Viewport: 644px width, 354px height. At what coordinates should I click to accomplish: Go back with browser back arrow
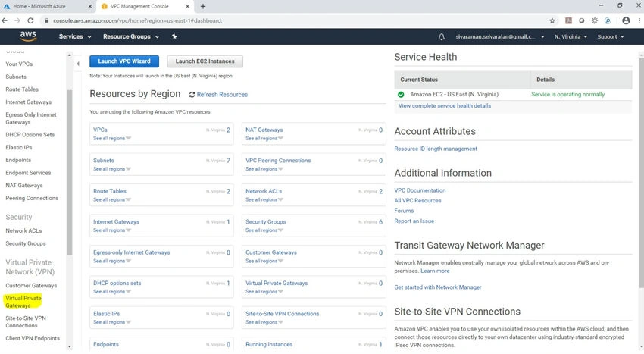pyautogui.click(x=5, y=20)
